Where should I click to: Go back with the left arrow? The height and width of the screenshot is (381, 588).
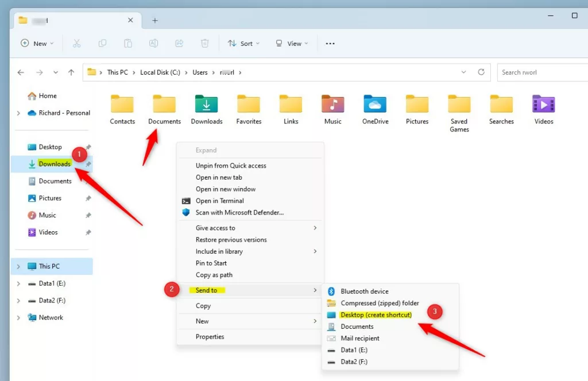click(21, 72)
